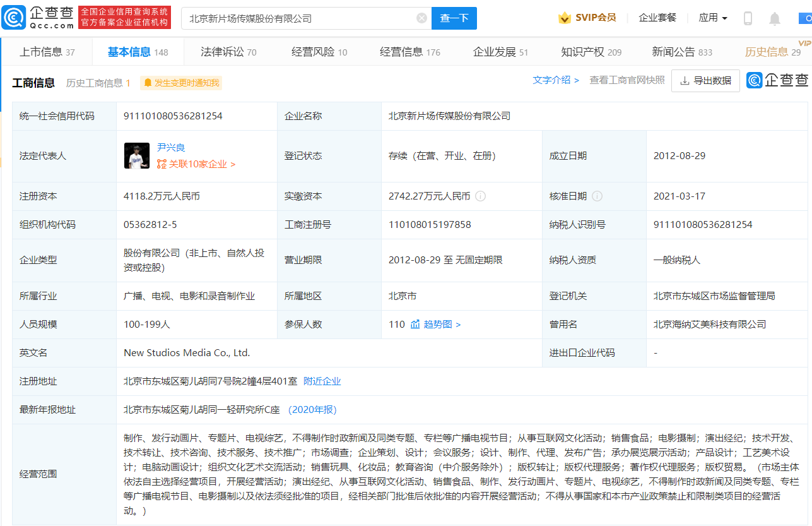Toggle 发生变更时通知我 alert
The height and width of the screenshot is (526, 812).
pyautogui.click(x=181, y=83)
